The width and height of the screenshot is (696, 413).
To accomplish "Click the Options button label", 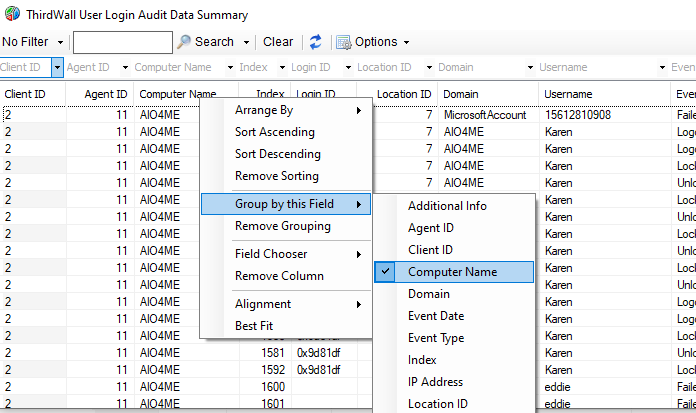I will [376, 42].
